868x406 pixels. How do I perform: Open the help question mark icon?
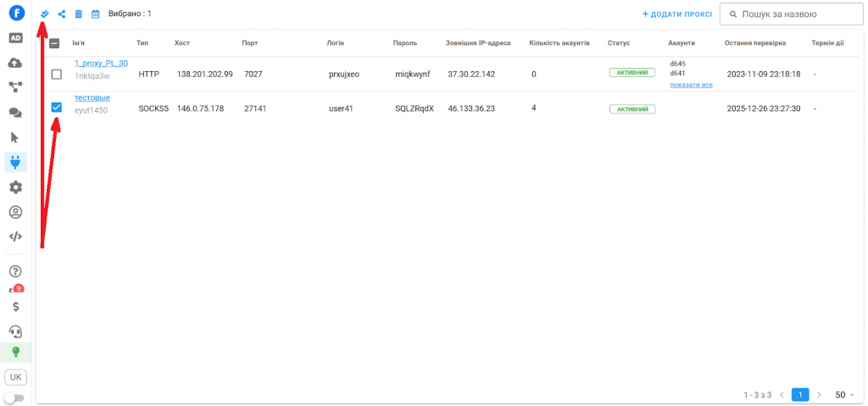tap(15, 271)
